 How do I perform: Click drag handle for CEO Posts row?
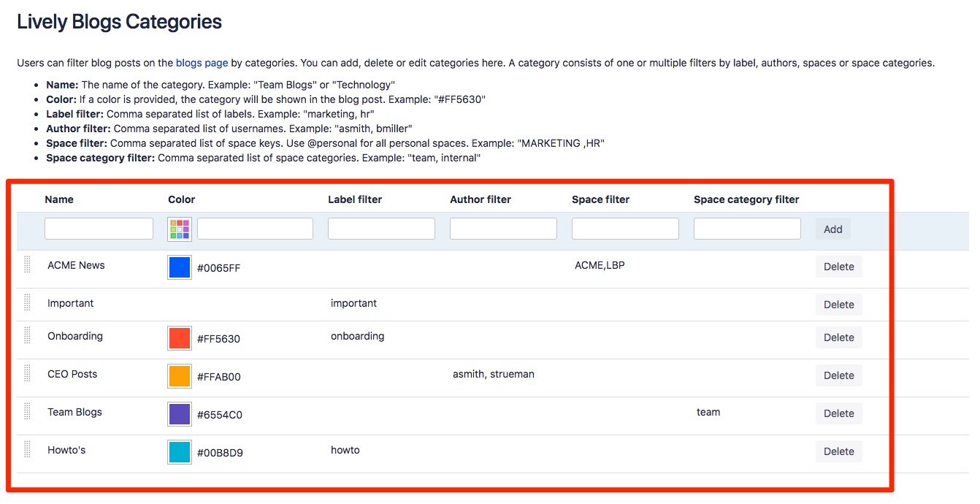[27, 374]
